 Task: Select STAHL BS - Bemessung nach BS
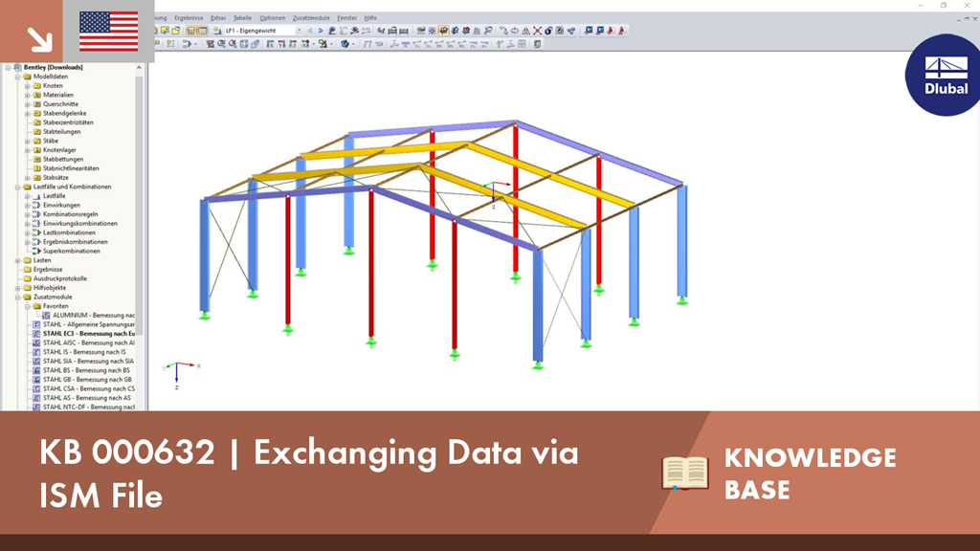pos(86,370)
